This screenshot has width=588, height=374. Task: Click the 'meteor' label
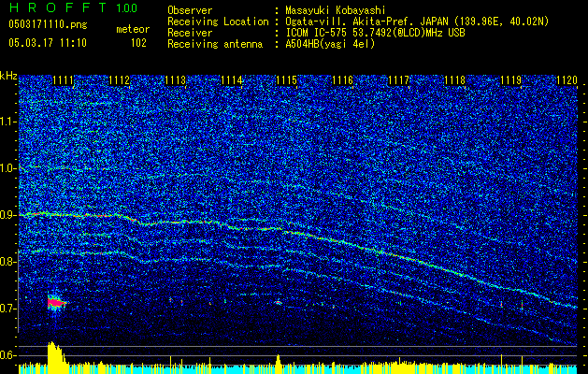133,29
